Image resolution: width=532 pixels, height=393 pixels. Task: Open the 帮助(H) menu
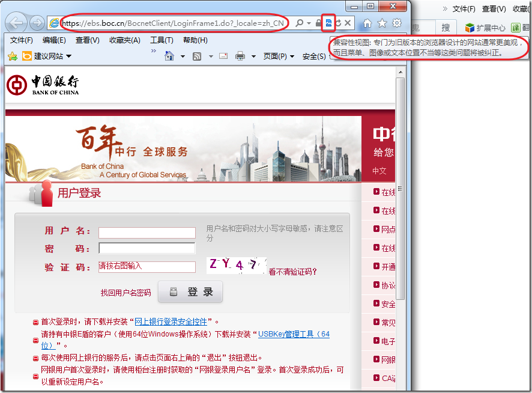(x=195, y=40)
